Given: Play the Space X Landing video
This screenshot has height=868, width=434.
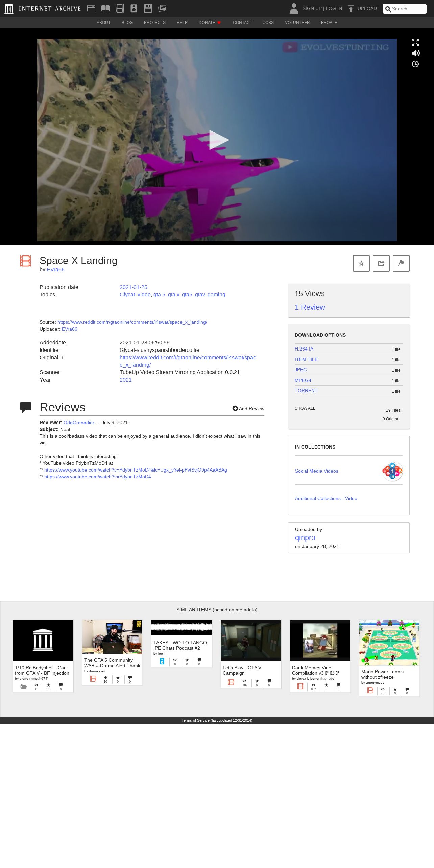Looking at the screenshot, I should click(219, 140).
